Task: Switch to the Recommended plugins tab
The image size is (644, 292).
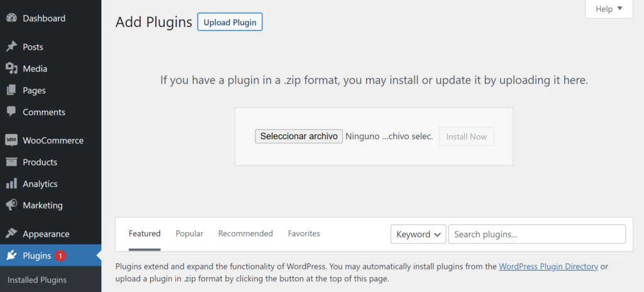Action: [245, 233]
